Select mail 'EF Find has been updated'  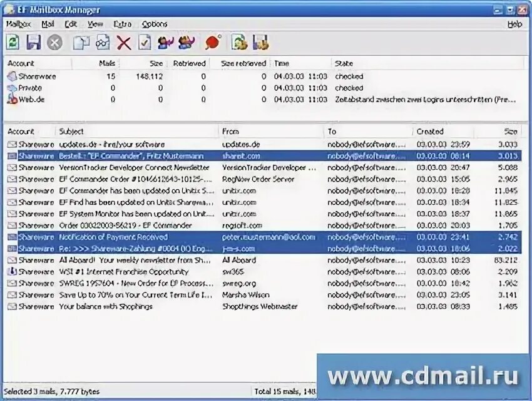[263, 202]
